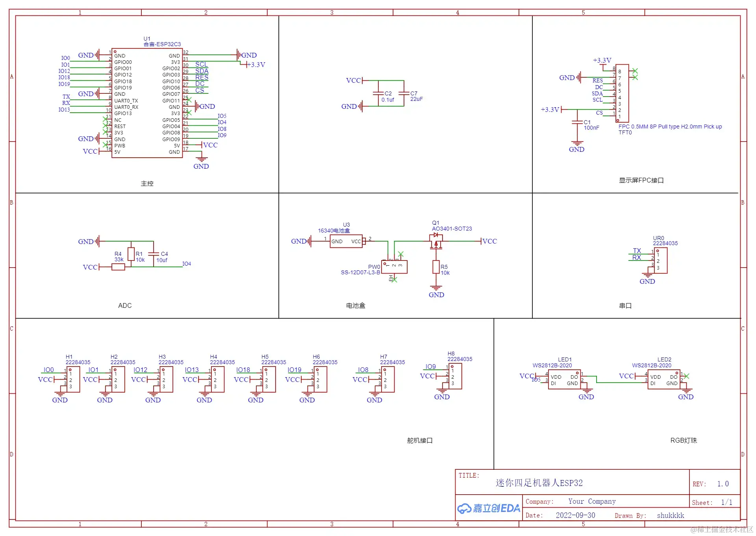
Task: Click the title text 迷你四足机器人ESP32
Action: [x=539, y=483]
